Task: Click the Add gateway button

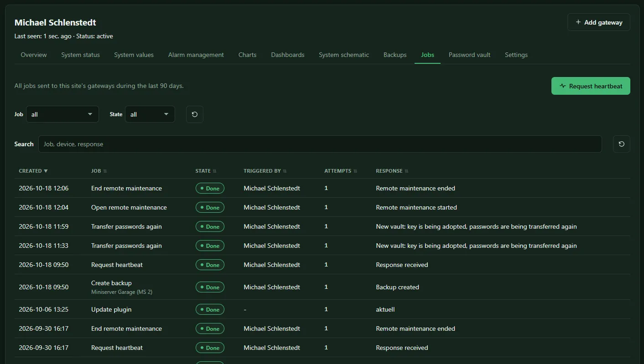Action: (599, 22)
